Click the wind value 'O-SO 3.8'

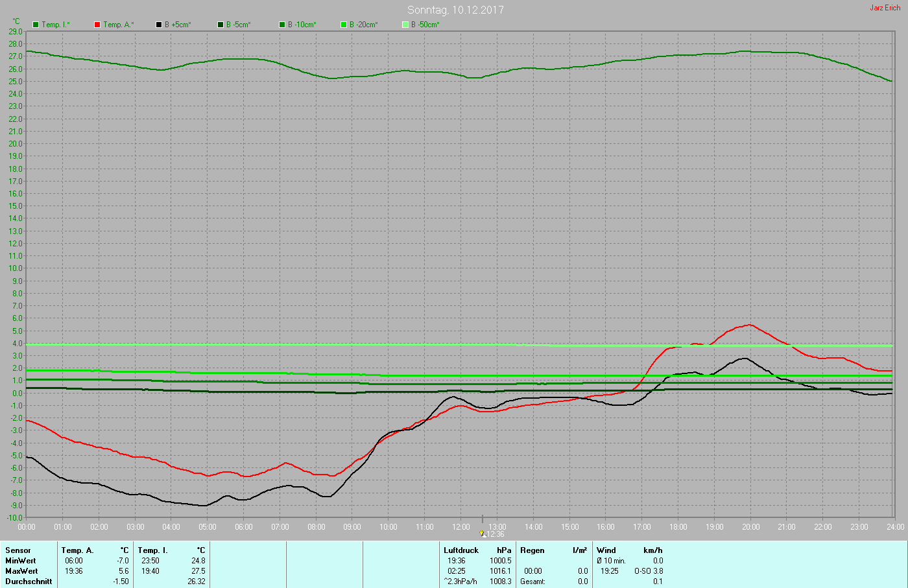[649, 571]
